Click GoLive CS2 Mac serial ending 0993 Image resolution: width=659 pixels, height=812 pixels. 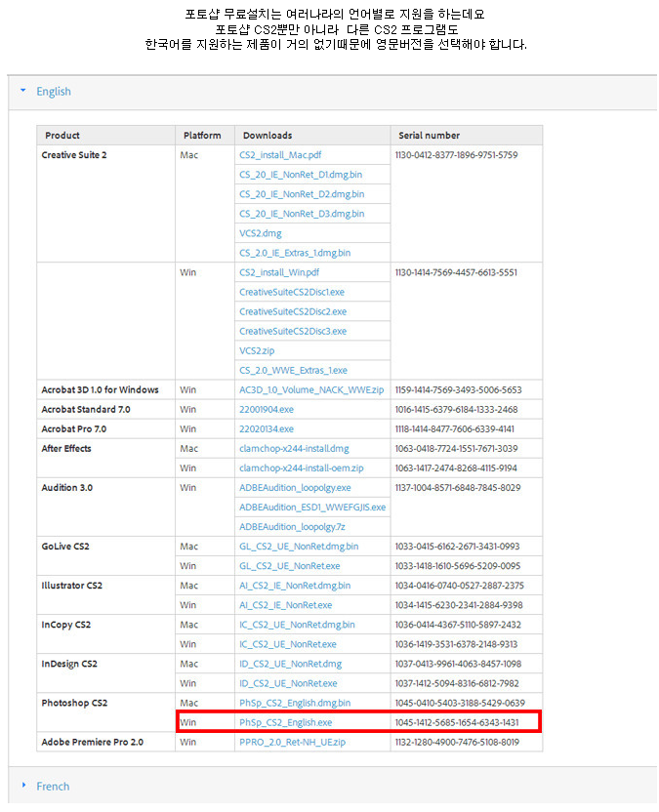click(x=457, y=547)
